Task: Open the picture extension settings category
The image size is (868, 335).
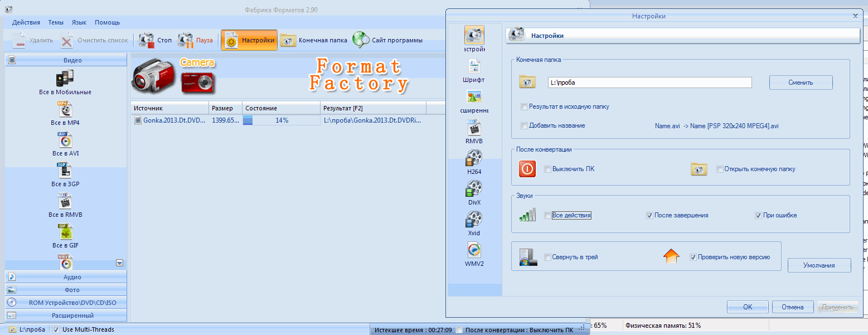Action: pos(474,97)
